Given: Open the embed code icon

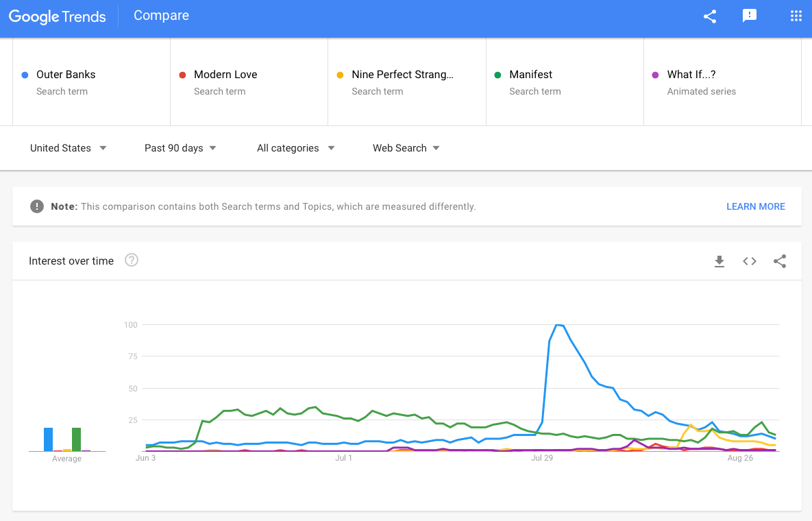Looking at the screenshot, I should tap(750, 262).
